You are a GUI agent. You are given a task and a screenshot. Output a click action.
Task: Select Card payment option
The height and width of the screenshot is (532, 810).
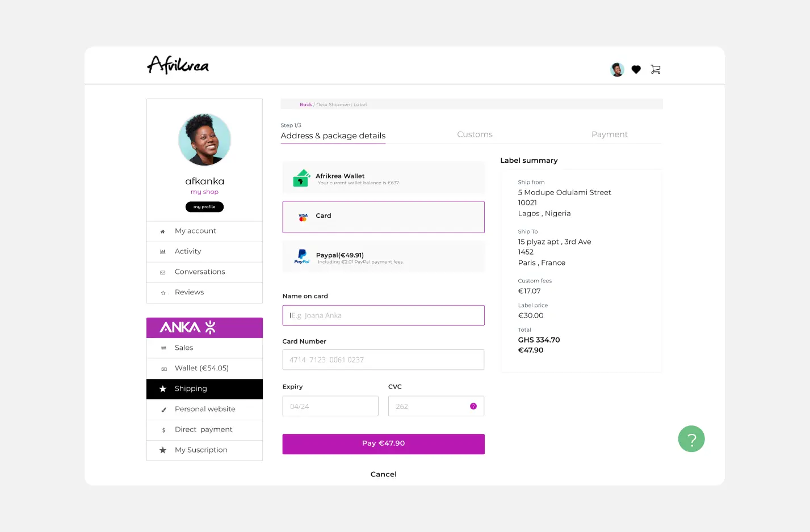[x=384, y=217]
